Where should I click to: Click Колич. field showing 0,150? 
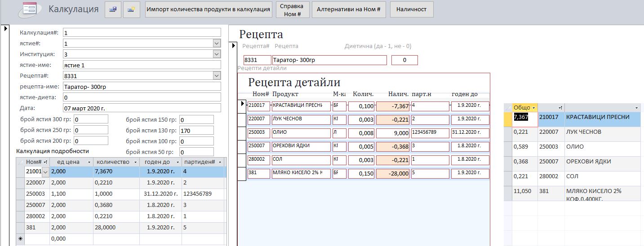pos(361,173)
